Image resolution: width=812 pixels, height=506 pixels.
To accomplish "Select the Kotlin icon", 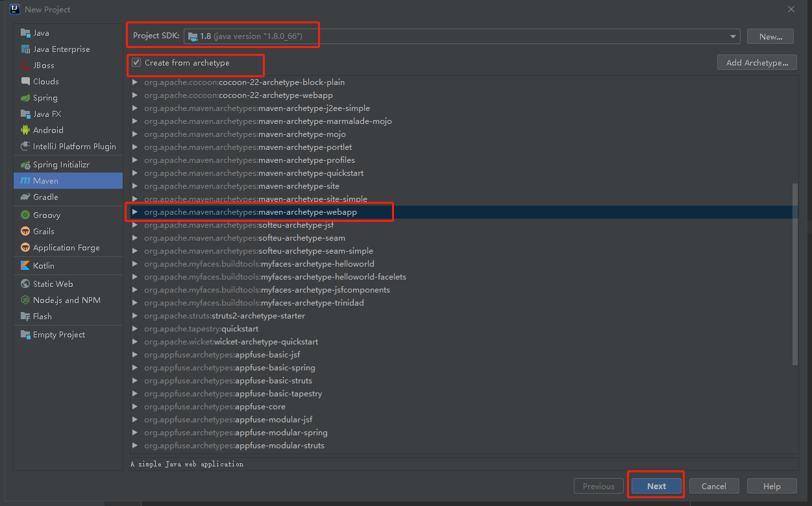I will coord(25,266).
